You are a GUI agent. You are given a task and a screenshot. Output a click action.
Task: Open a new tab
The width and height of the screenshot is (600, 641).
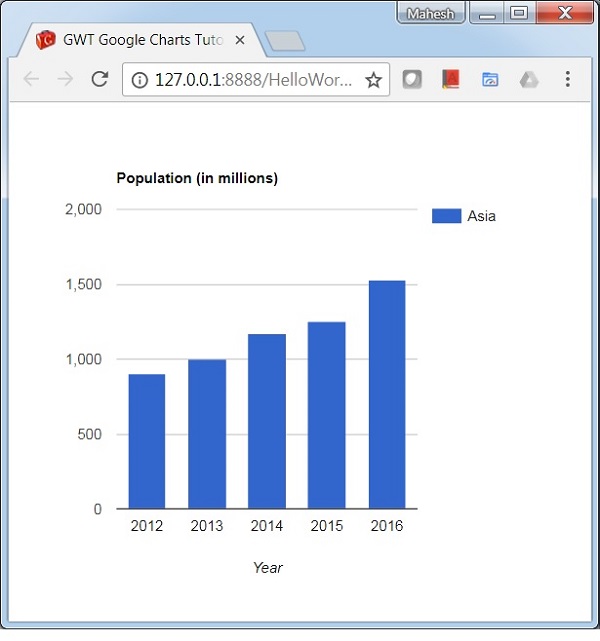pos(286,41)
